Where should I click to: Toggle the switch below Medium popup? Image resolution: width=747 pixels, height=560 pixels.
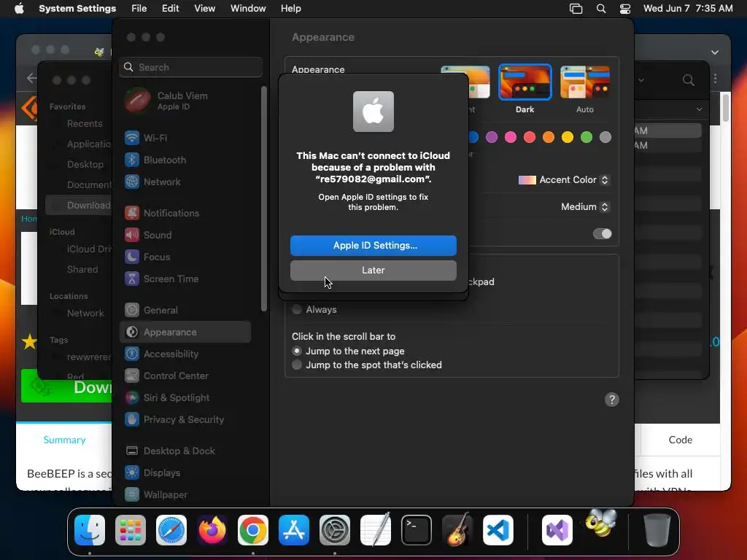[x=602, y=234]
